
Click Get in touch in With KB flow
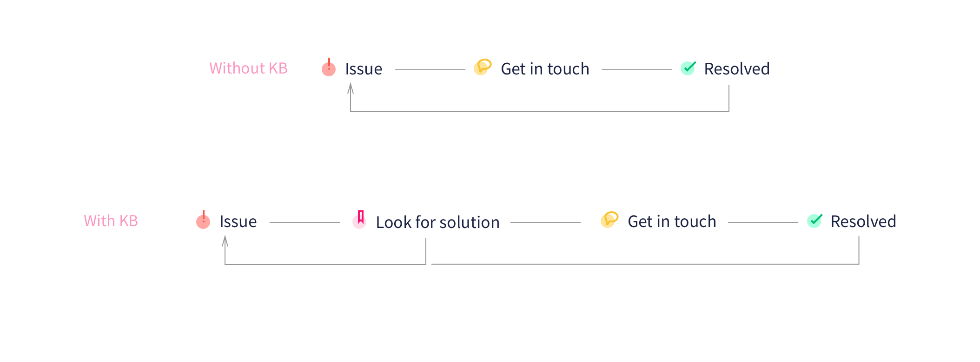tap(672, 221)
